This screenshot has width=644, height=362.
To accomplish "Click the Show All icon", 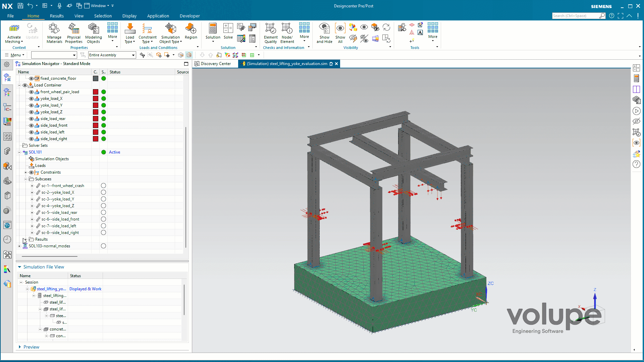I will click(x=340, y=28).
